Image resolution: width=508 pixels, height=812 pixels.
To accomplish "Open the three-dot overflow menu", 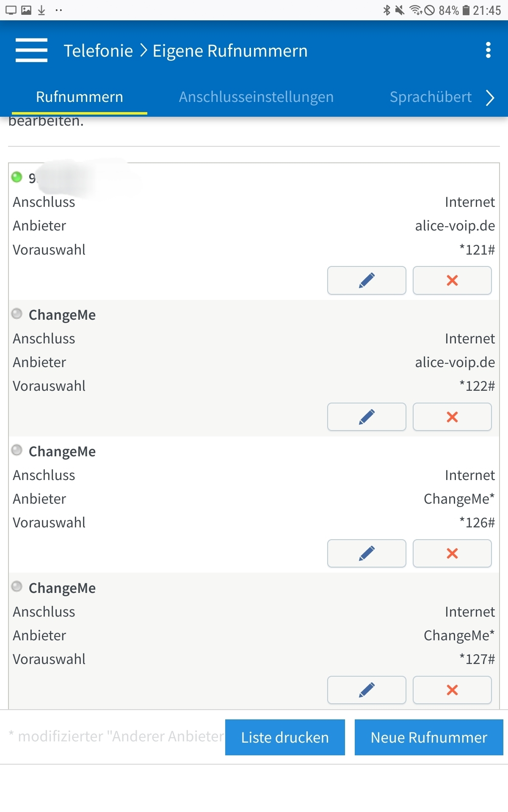I will click(x=488, y=50).
